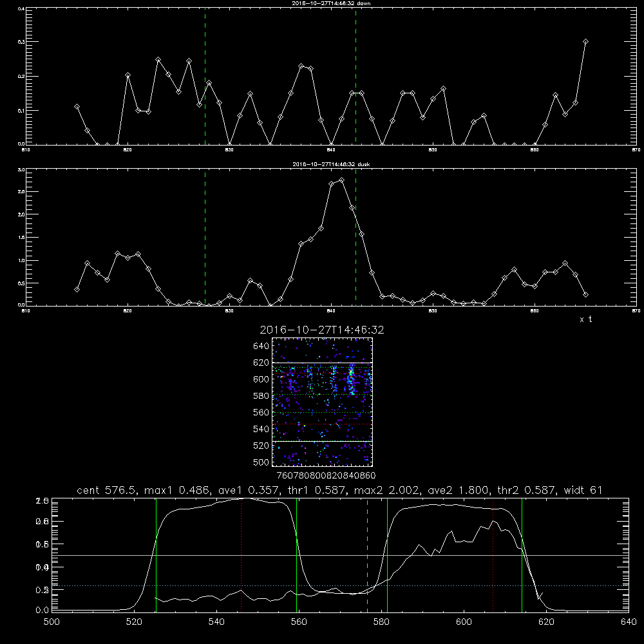The image size is (644, 644).
Task: Click the 'cent 576.5' value in the stats title
Action: click(106, 490)
